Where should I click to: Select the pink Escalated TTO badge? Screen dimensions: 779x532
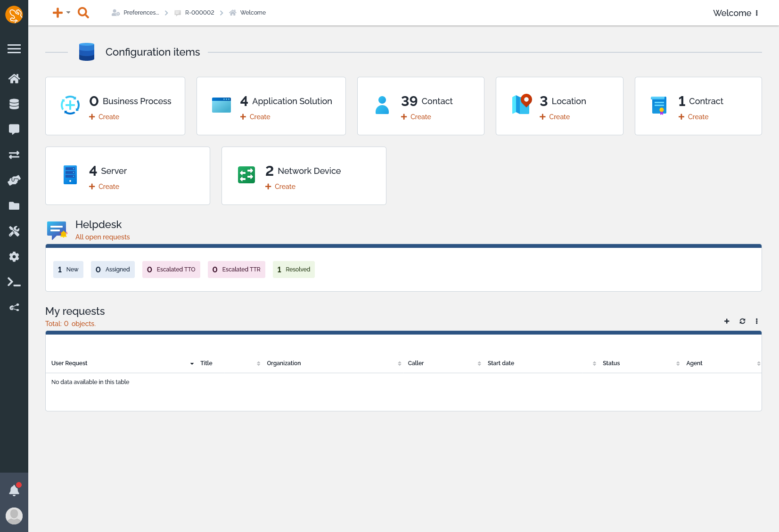click(171, 270)
